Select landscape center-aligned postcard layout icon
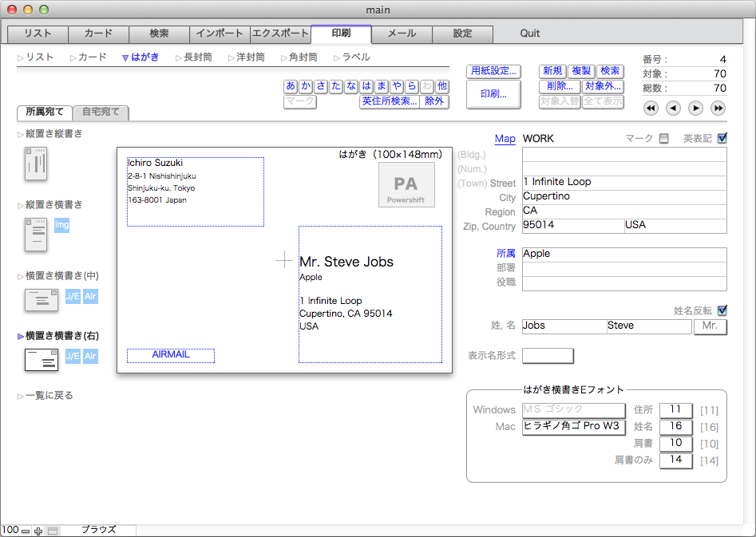This screenshot has width=756, height=537. coord(42,299)
